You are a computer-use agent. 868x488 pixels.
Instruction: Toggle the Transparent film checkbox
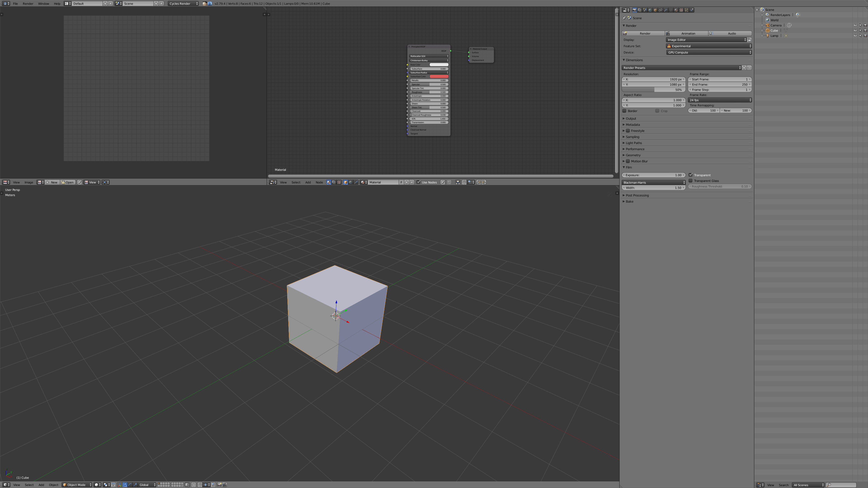pos(691,175)
